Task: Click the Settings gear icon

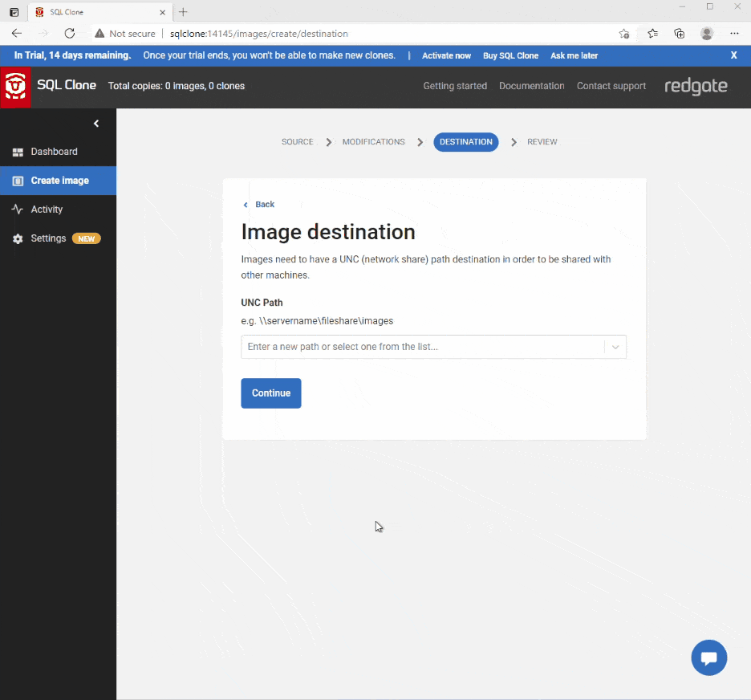Action: coord(18,238)
